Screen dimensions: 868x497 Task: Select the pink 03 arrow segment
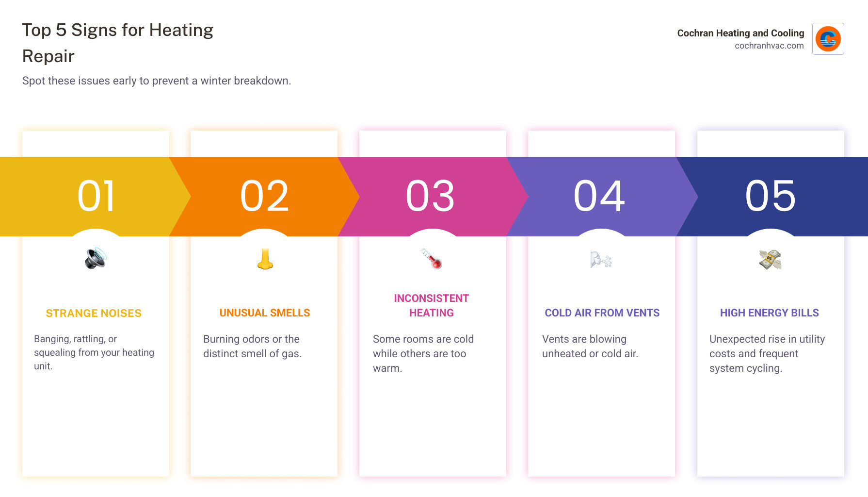click(x=431, y=197)
